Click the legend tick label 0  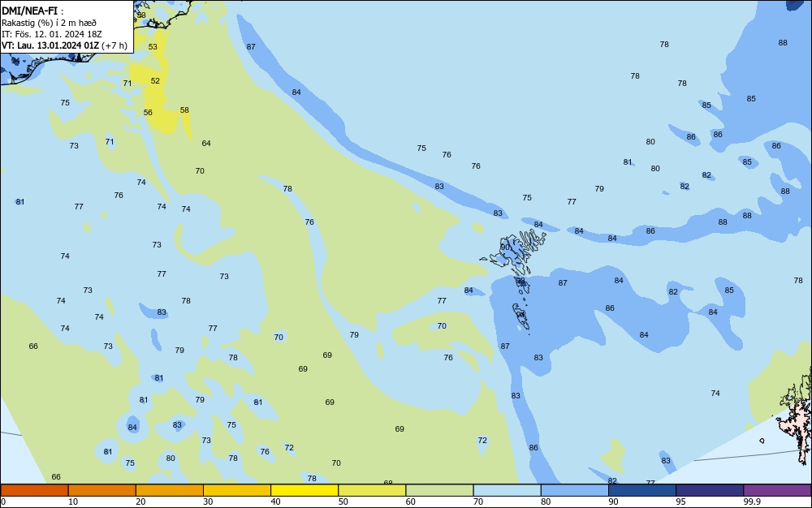tap(3, 502)
